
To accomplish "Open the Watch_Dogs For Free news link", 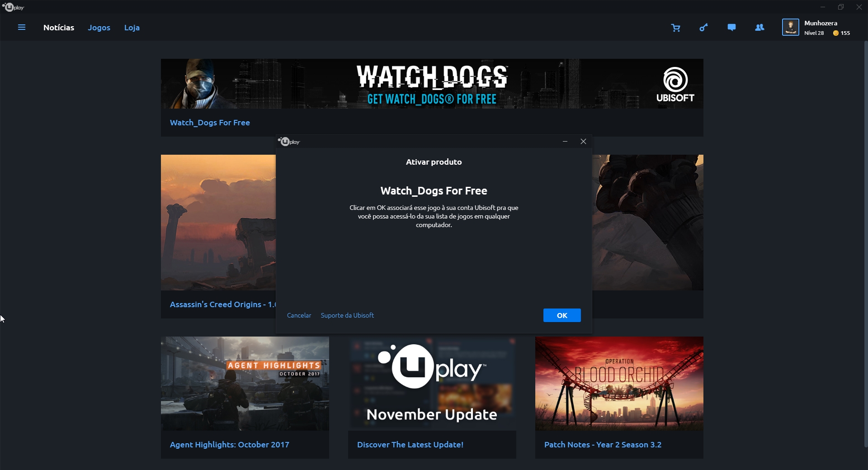I will (210, 123).
